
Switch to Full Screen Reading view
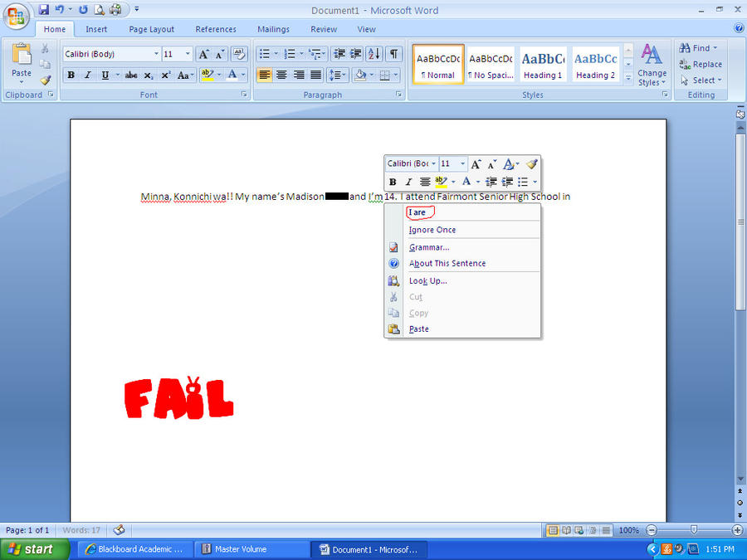tap(566, 530)
